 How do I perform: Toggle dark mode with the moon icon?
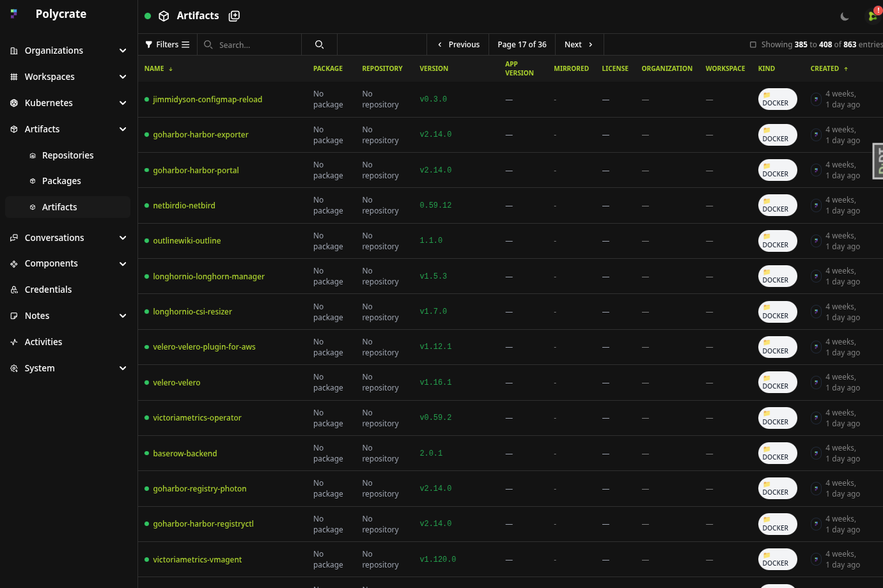(x=844, y=17)
